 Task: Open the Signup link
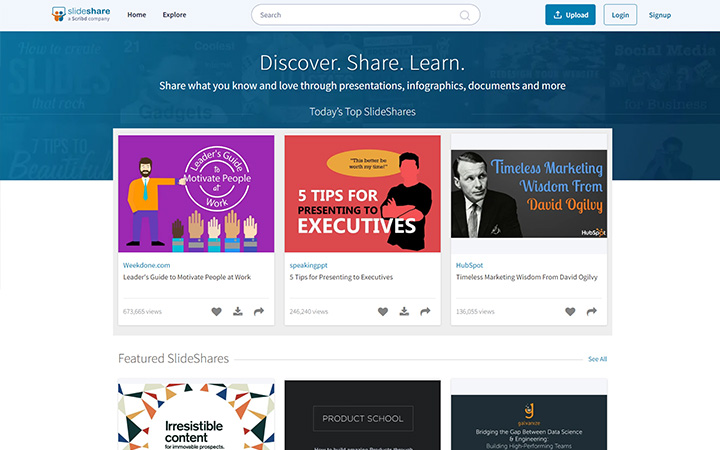coord(660,15)
